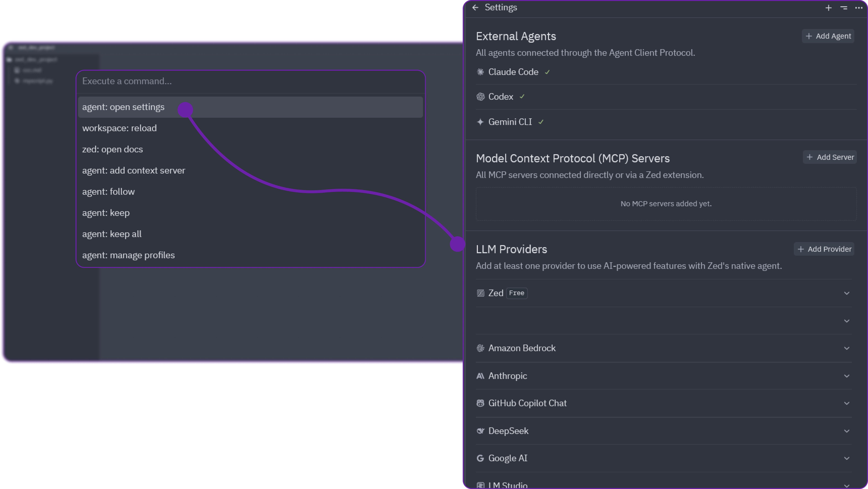This screenshot has height=489, width=868.
Task: Click the panel toggle icon near window controls
Action: coord(843,7)
